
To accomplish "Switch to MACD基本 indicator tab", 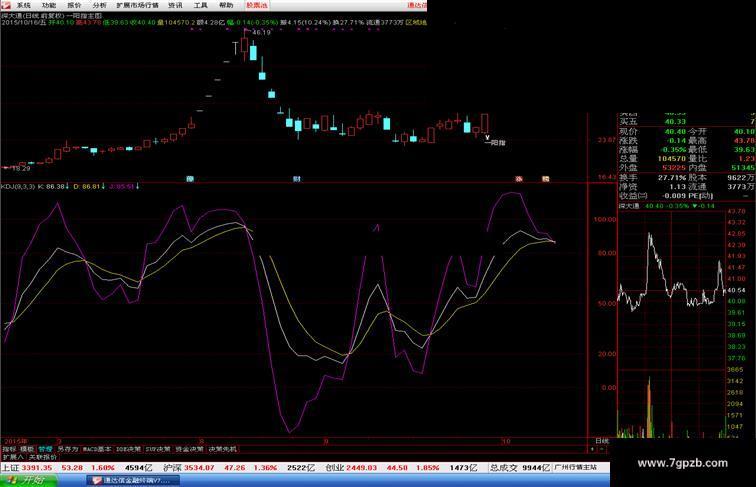I will (97, 449).
